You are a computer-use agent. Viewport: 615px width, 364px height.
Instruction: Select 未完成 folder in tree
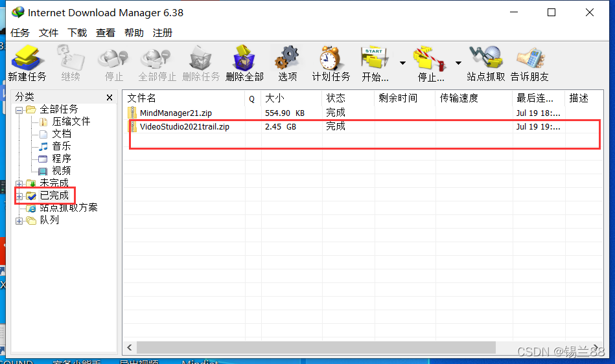point(54,183)
